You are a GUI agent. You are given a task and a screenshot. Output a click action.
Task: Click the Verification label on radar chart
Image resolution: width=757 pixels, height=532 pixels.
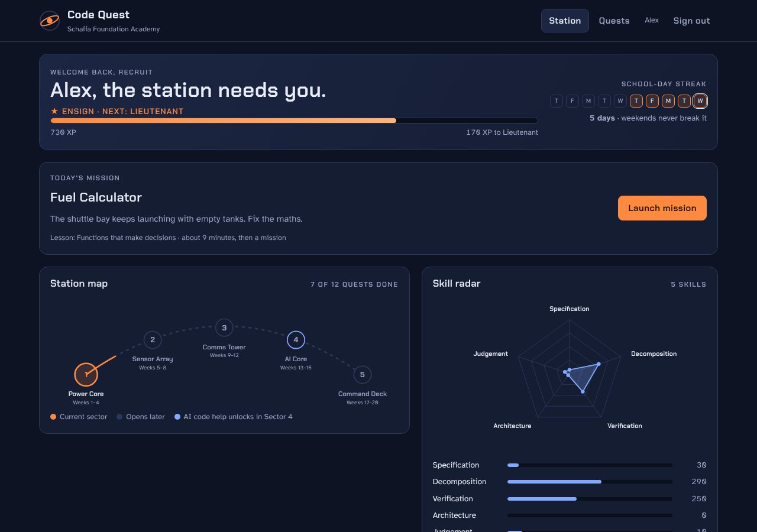tap(625, 426)
